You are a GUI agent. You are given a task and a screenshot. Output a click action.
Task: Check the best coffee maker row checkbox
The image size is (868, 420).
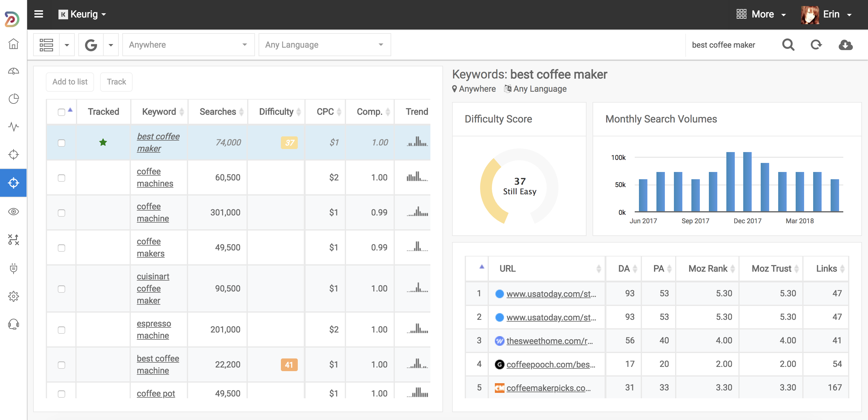coord(61,143)
